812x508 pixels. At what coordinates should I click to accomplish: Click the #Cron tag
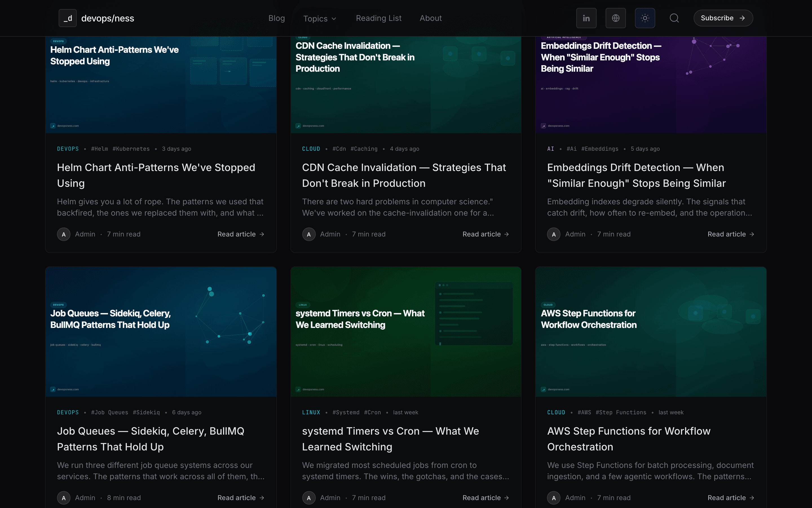coord(372,413)
